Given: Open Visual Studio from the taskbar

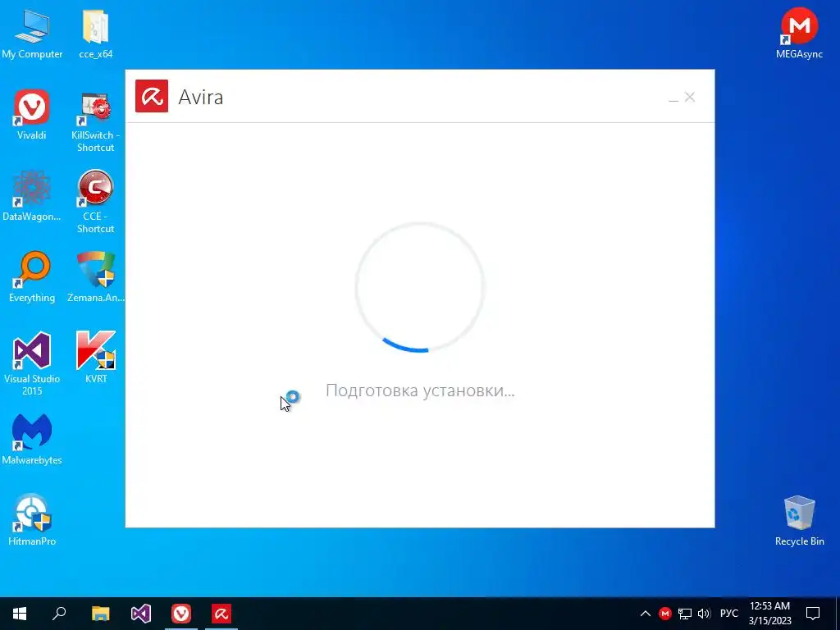Looking at the screenshot, I should pos(141,614).
